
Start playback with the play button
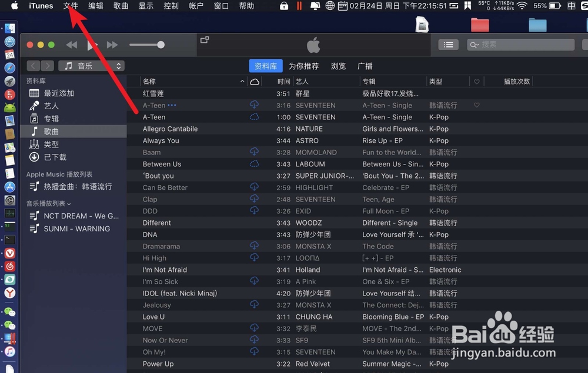(92, 45)
